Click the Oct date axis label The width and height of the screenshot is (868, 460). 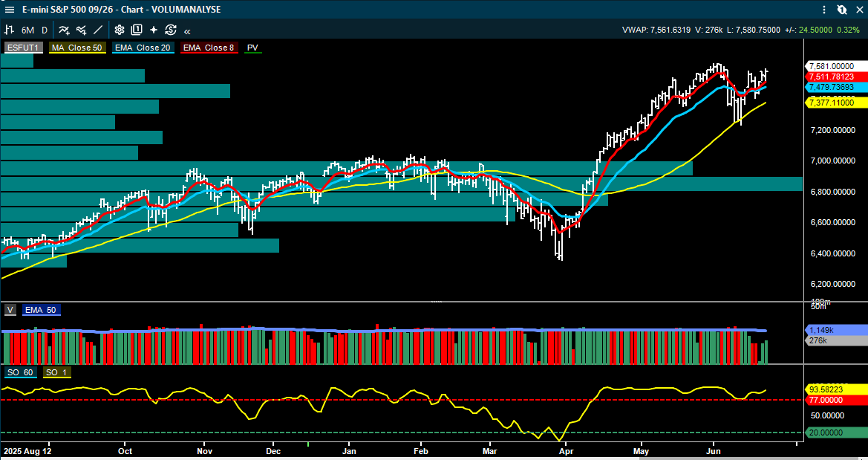click(125, 450)
